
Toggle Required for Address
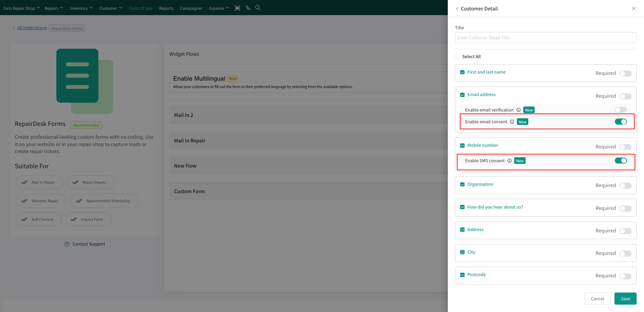tap(626, 231)
